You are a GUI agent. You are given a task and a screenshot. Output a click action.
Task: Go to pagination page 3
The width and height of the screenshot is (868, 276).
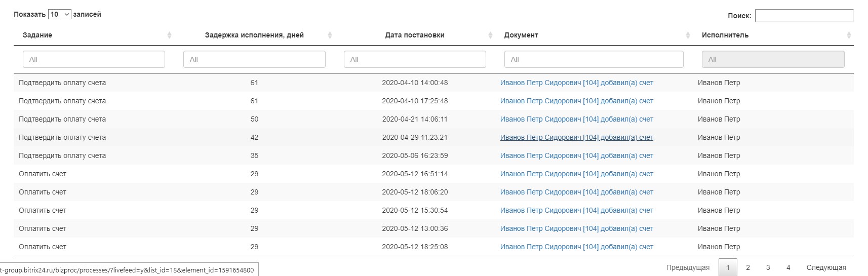click(768, 267)
